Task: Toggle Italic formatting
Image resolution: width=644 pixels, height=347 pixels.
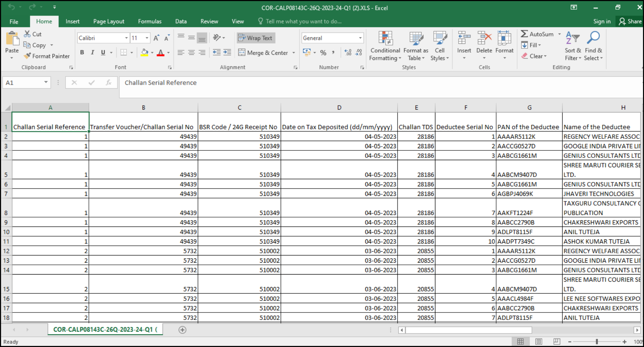Action: tap(92, 53)
